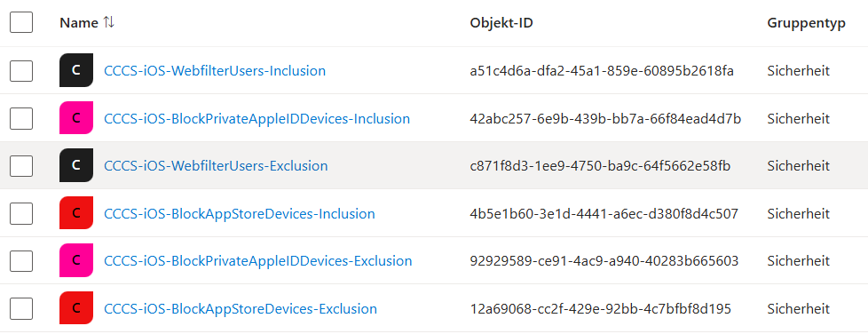Tick the checkbox for CCCS-iOS-WebfilterUsers-Exclusion row

tap(21, 165)
